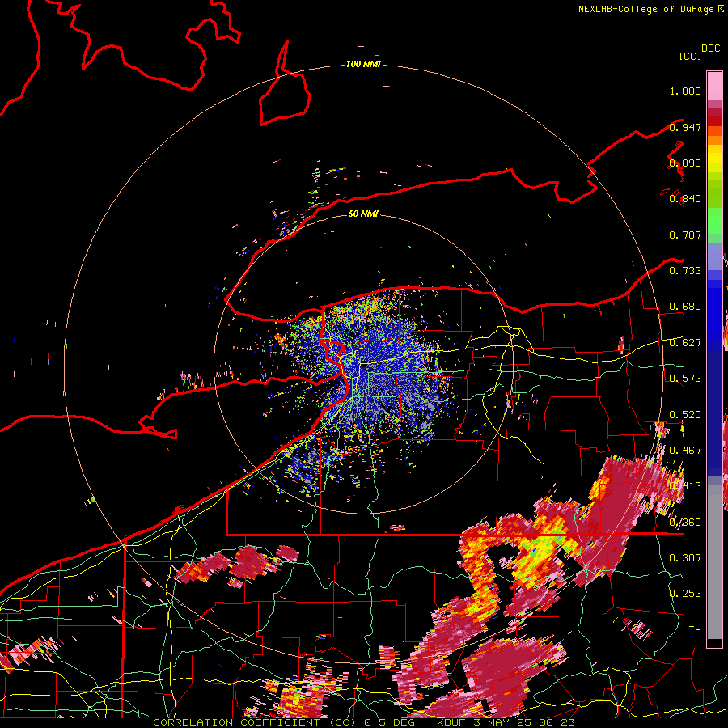Click the 1.000 value on color scale
Image resolution: width=728 pixels, height=728 pixels.
coord(685,91)
